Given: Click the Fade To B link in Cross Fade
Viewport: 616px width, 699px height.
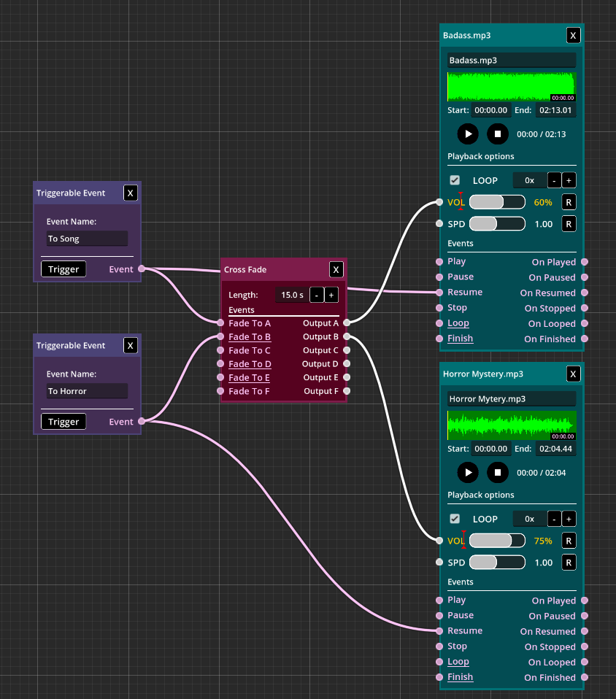Looking at the screenshot, I should click(x=250, y=336).
